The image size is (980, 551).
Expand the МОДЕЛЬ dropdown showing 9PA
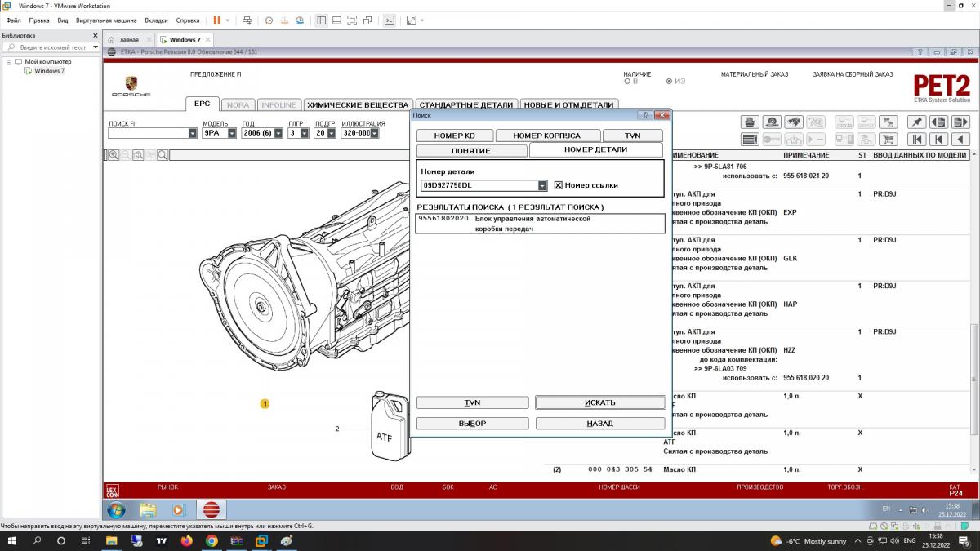coord(232,133)
